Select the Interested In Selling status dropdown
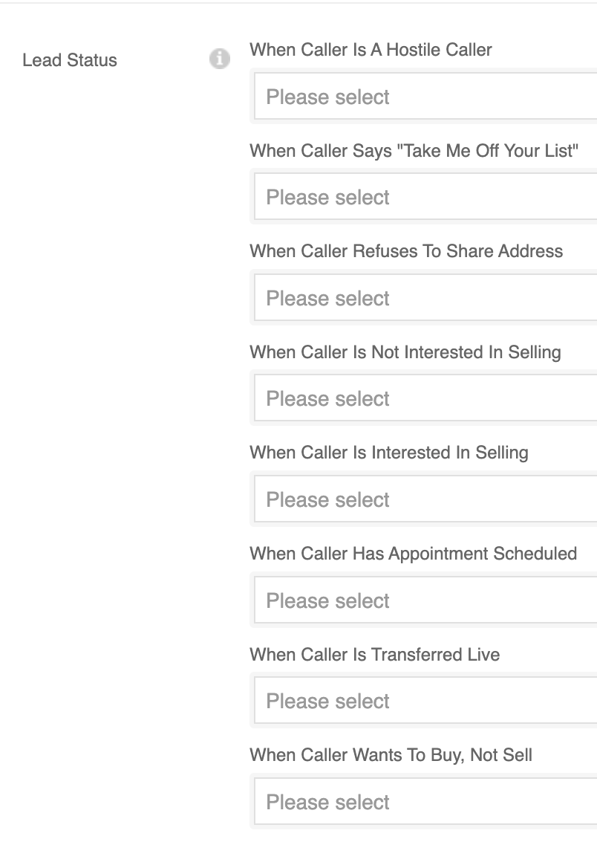Viewport: 597px width, 868px height. coord(425,499)
